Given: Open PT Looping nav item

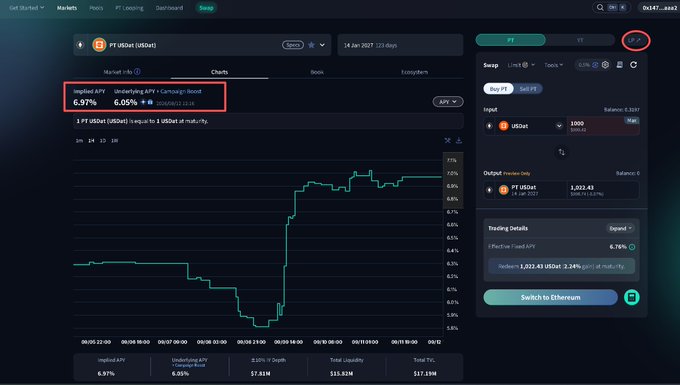Looking at the screenshot, I should pos(129,8).
